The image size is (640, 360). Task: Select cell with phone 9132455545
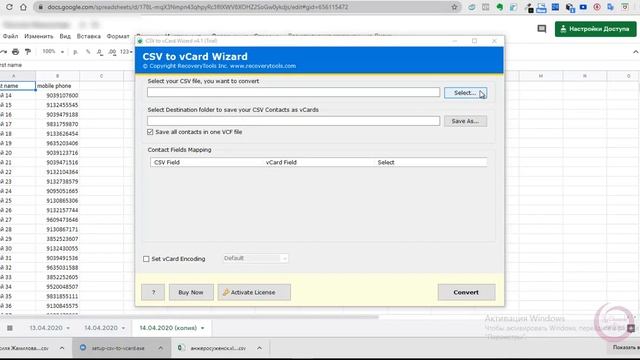[58, 105]
